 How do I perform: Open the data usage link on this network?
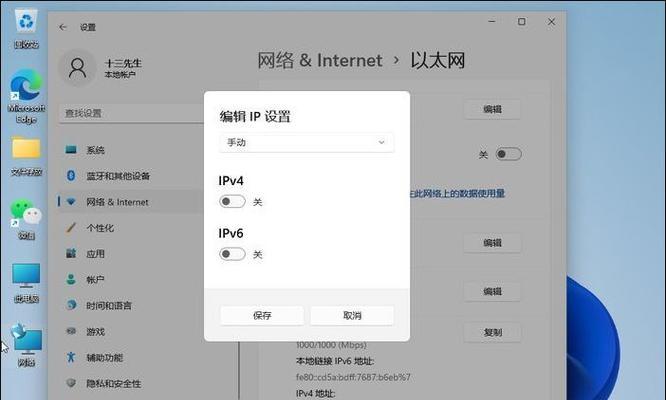[x=457, y=194]
